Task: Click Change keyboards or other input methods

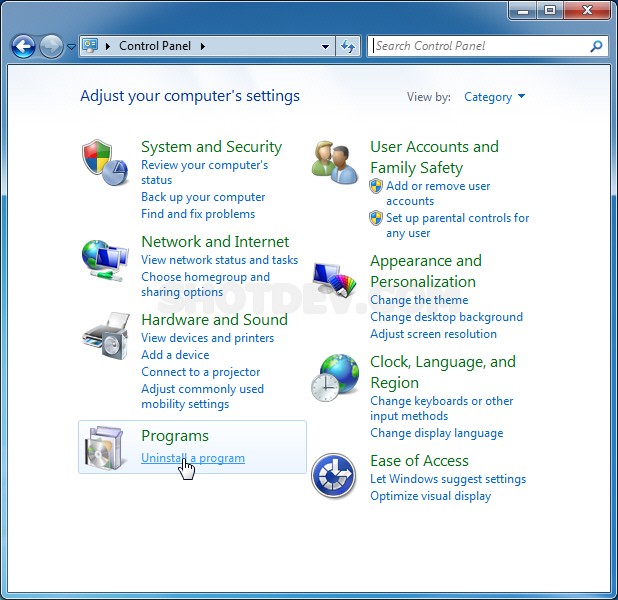Action: (441, 408)
